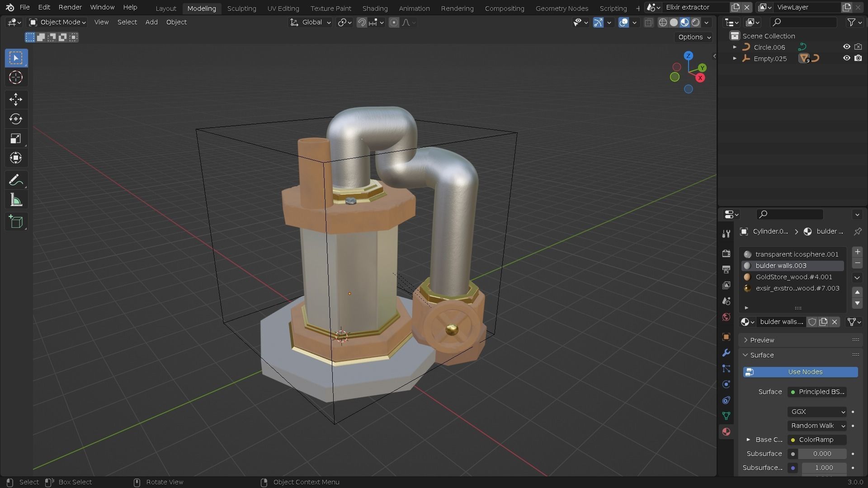
Task: Select the Rotate tool
Action: [16, 119]
